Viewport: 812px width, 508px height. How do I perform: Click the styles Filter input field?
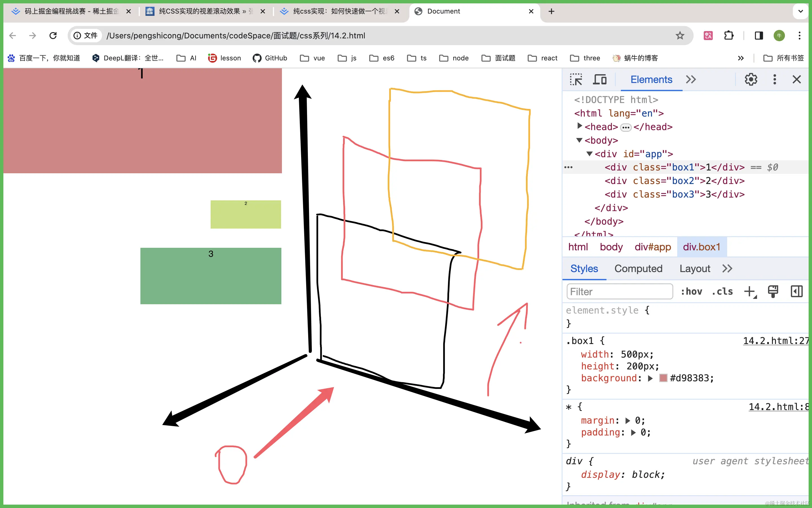click(x=620, y=291)
